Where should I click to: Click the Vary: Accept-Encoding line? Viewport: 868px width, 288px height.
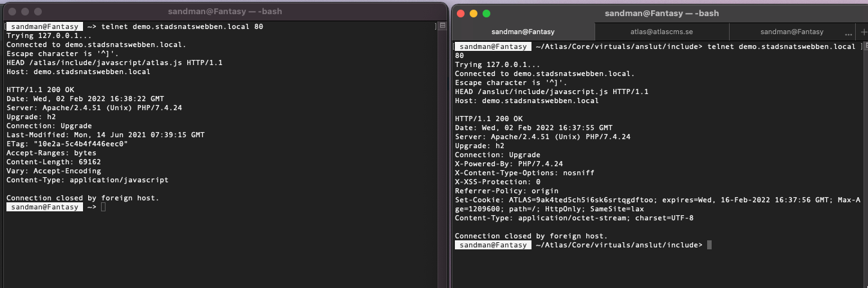(53, 171)
